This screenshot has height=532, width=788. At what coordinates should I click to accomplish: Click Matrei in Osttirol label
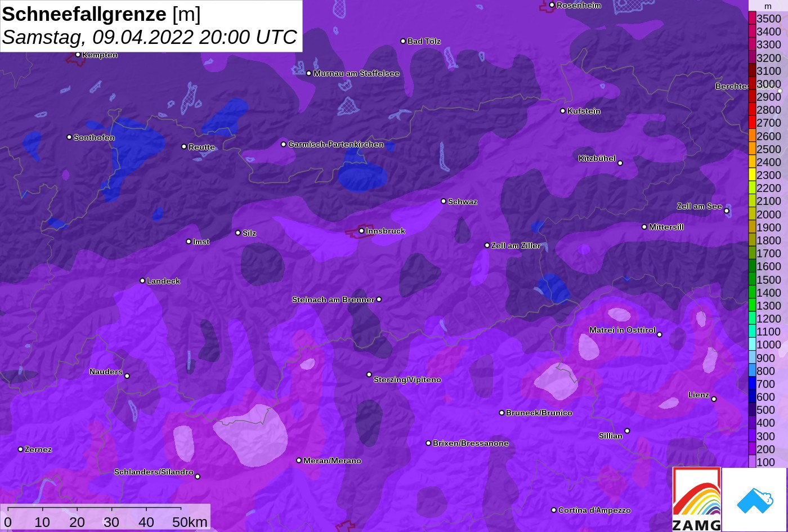[623, 330]
